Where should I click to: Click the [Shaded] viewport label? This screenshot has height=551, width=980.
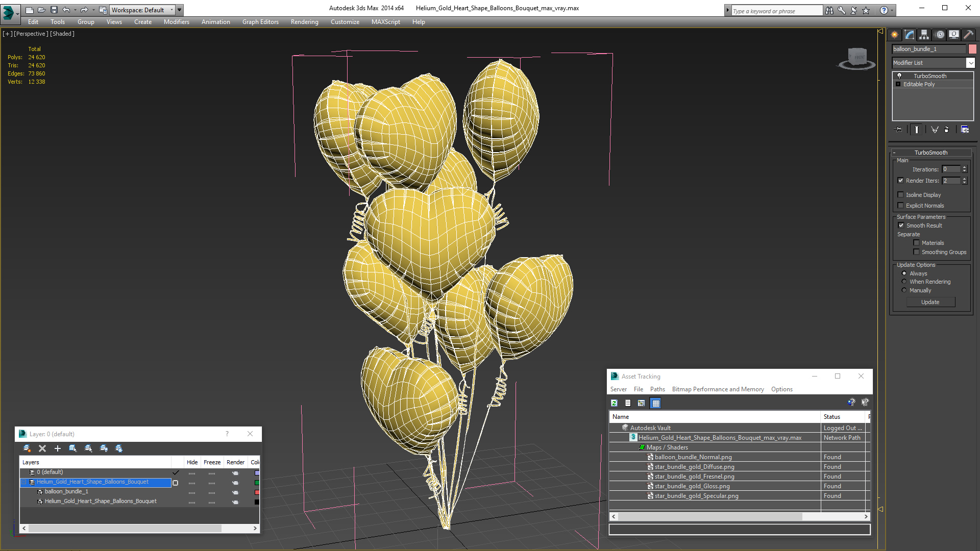62,34
